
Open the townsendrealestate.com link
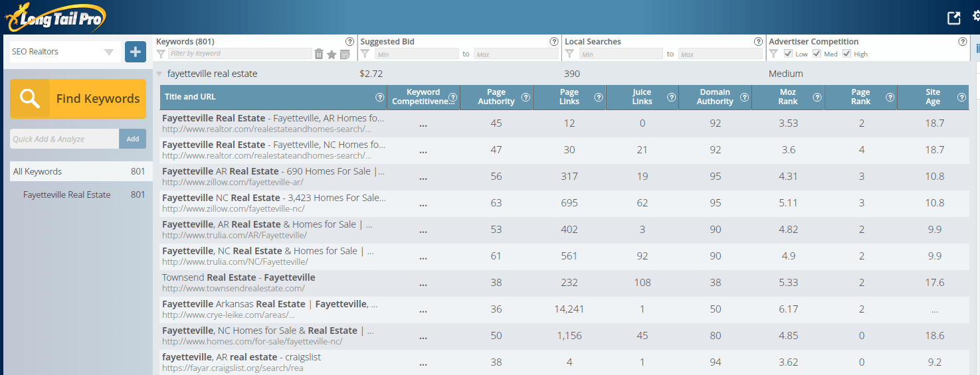pos(233,289)
